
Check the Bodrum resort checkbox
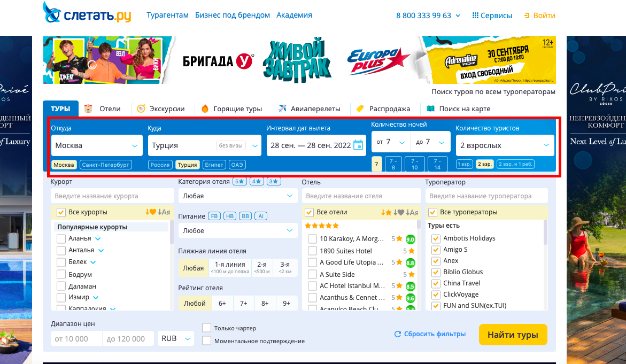coord(61,274)
